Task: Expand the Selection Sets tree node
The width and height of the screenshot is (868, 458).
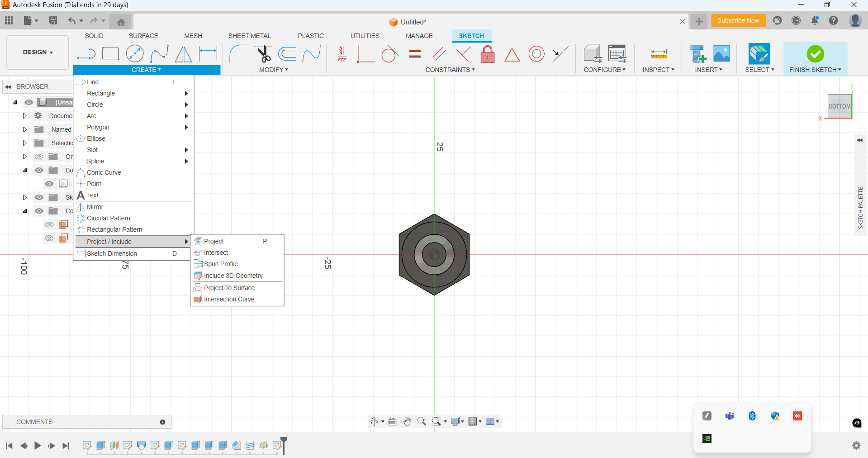Action: [x=25, y=143]
